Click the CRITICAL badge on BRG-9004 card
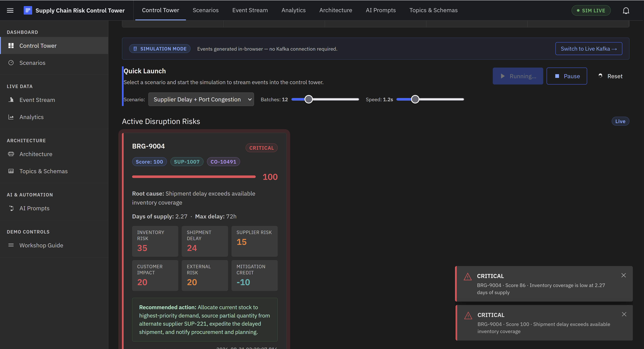 pyautogui.click(x=261, y=148)
